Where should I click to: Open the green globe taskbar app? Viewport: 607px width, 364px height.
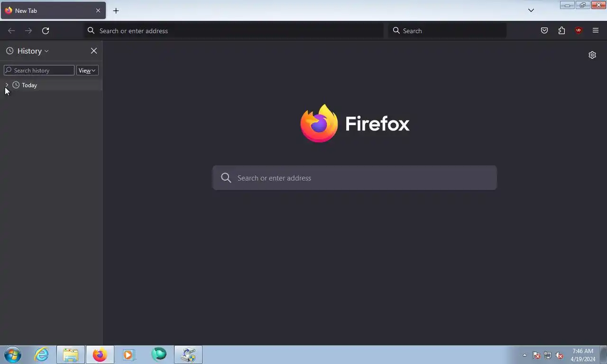coord(159,355)
